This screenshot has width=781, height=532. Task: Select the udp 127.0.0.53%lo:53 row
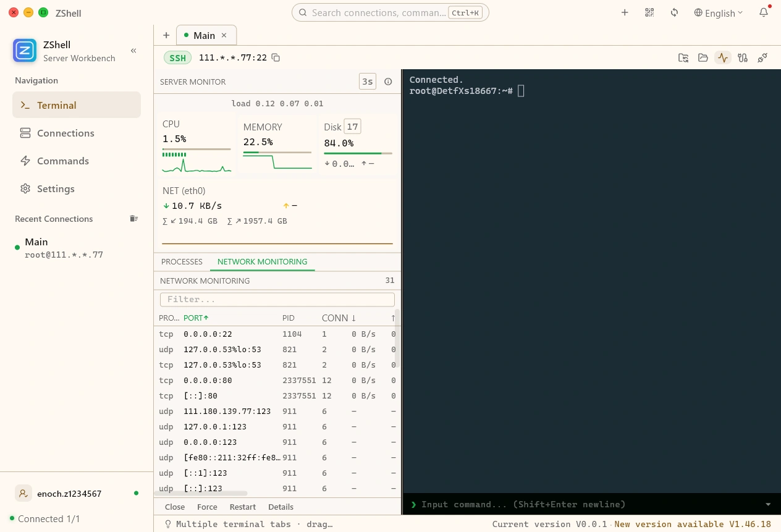275,350
